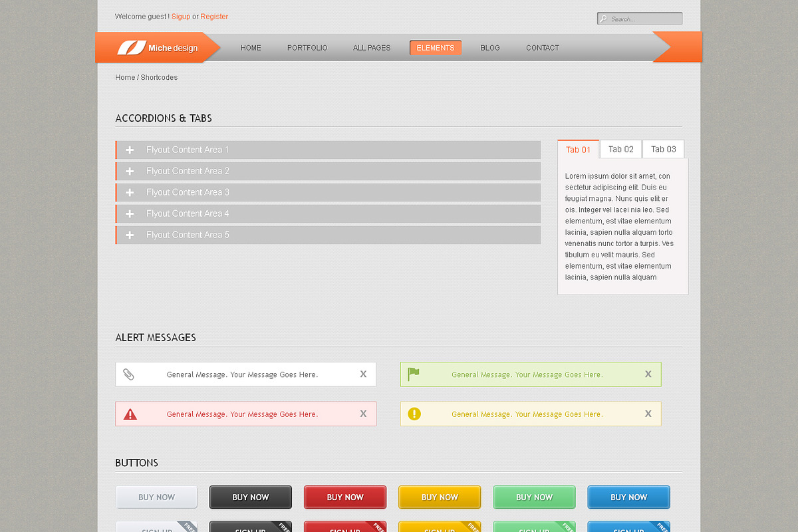
Task: Switch to Tab 02
Action: (621, 149)
